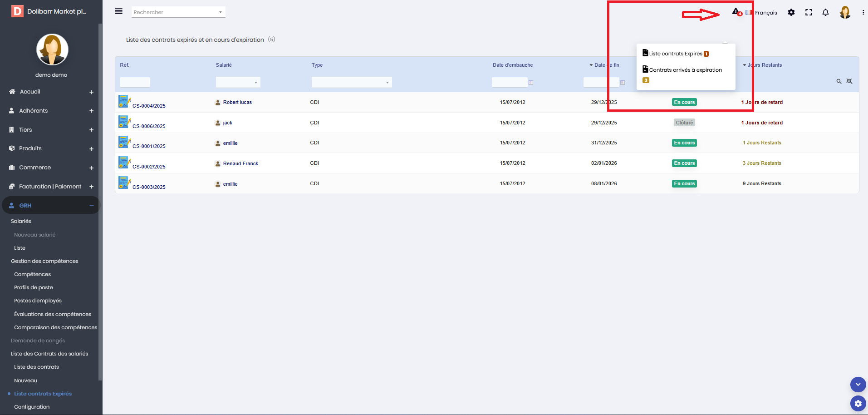868x415 pixels.
Task: Toggle fullscreen mode icon
Action: coord(809,13)
